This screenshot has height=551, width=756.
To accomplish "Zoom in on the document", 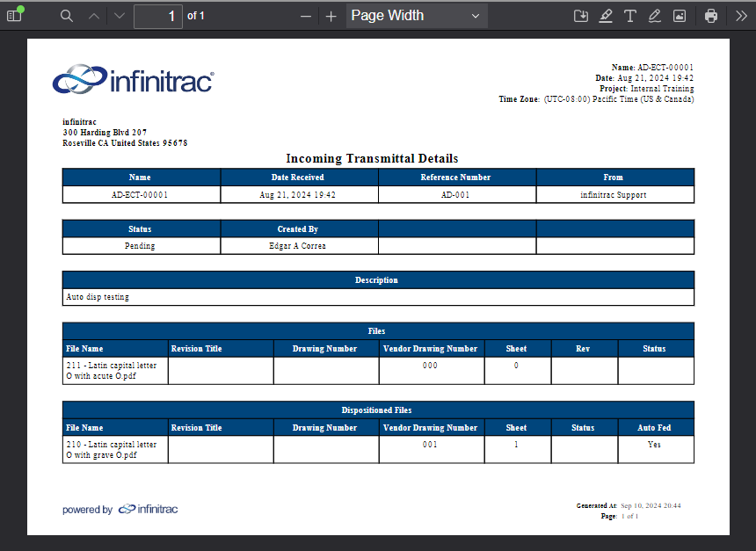I will point(331,17).
